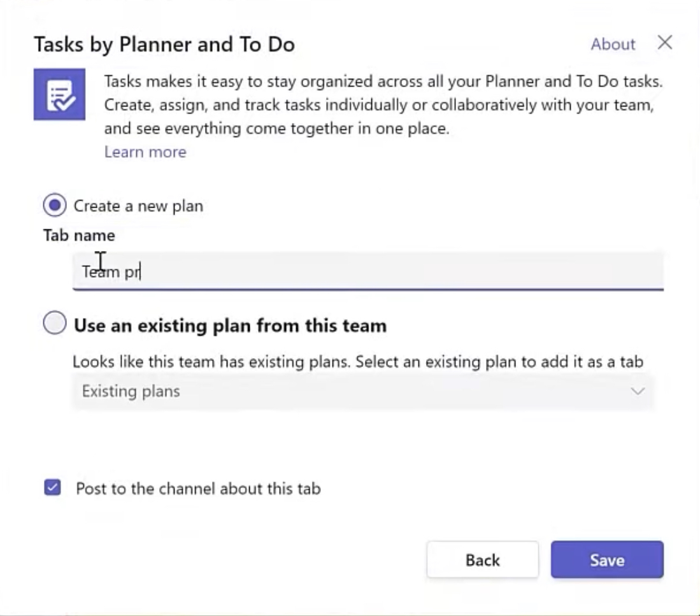Click the Tasks by Planner app icon

tap(59, 94)
